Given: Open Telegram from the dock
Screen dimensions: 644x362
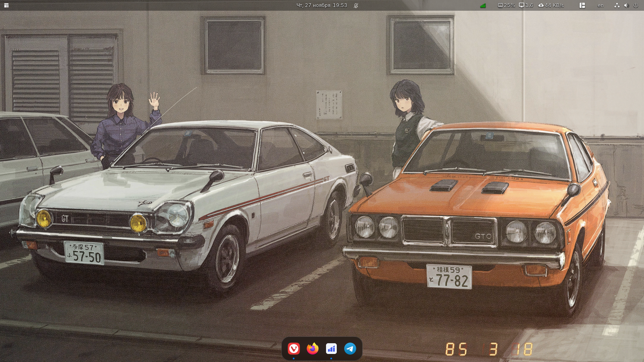Looking at the screenshot, I should click(350, 349).
